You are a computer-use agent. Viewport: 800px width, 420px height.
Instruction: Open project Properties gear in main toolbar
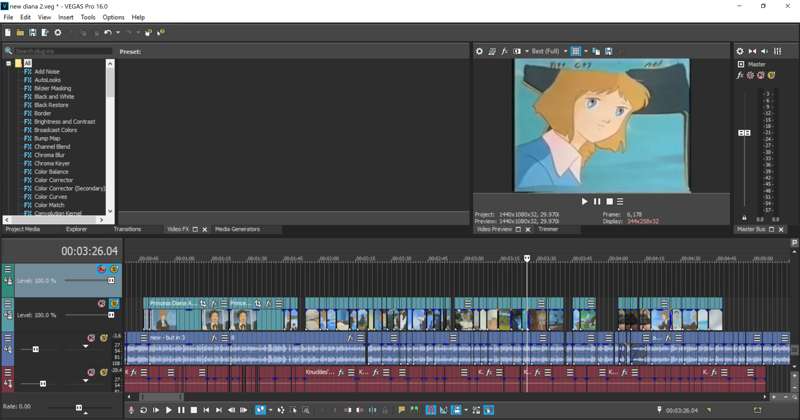[58, 33]
